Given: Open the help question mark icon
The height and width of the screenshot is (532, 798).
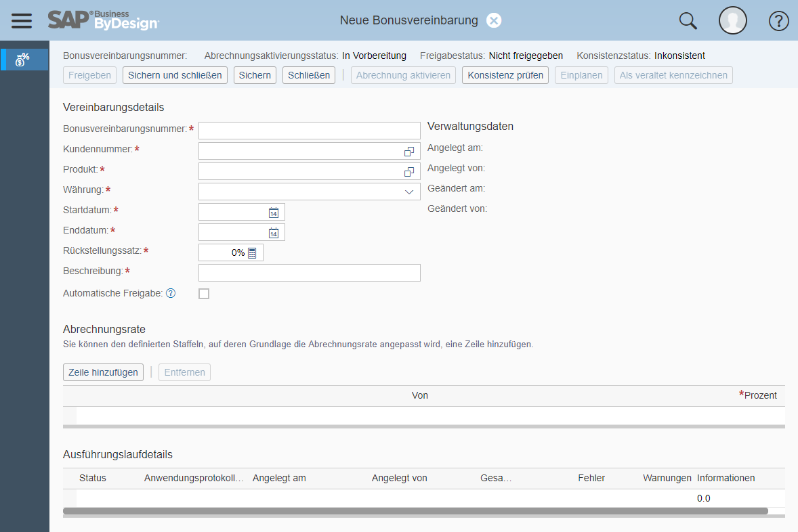Looking at the screenshot, I should (x=778, y=21).
